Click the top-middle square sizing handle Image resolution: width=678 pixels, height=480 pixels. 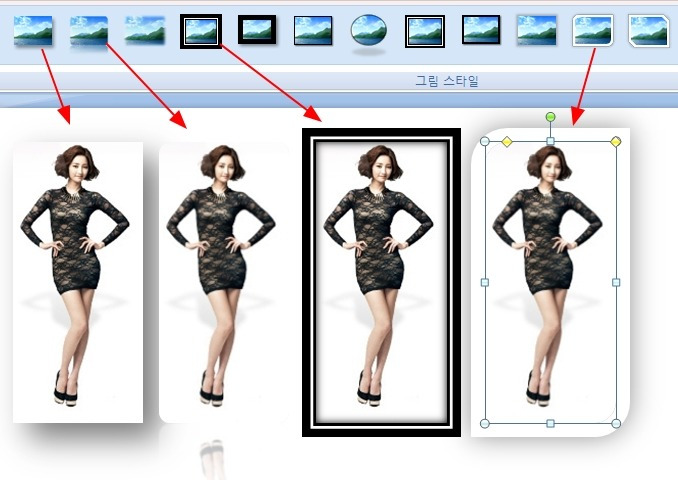[550, 141]
